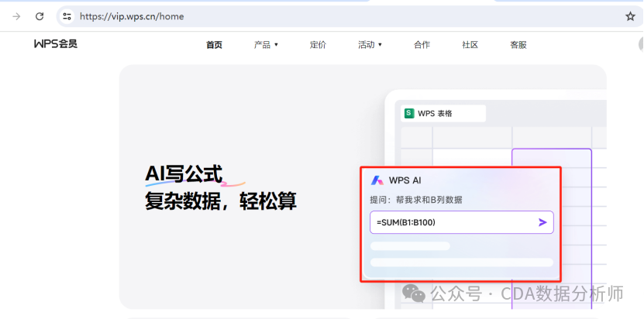The image size is (644, 319).
Task: Click the 复杂数据，轻松算 subtitle text
Action: click(x=221, y=201)
